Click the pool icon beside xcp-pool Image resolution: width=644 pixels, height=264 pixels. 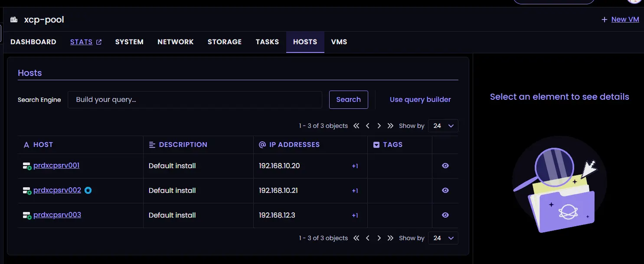click(x=14, y=20)
